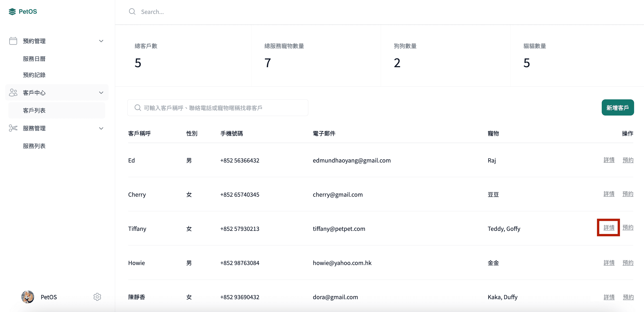The image size is (644, 312).
Task: Click the PetOS logo icon
Action: pos(12,11)
